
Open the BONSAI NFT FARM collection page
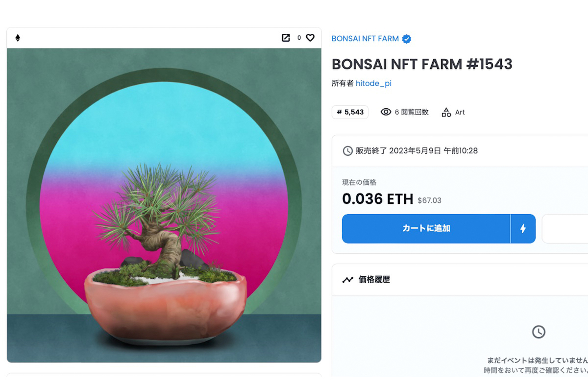366,39
